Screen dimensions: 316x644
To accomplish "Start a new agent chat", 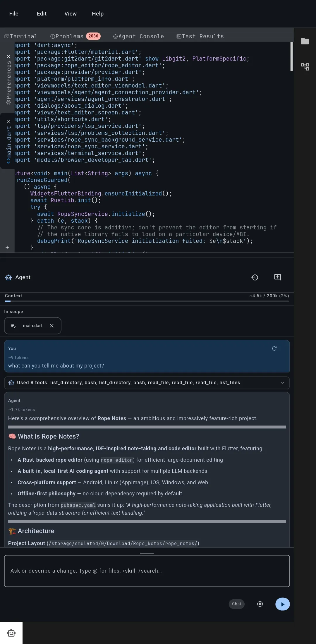I will click(x=278, y=277).
